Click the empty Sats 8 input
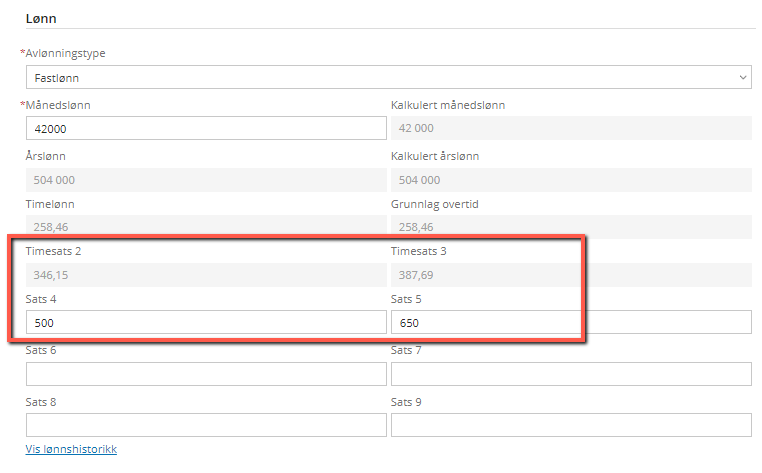The image size is (762, 473). click(x=205, y=425)
